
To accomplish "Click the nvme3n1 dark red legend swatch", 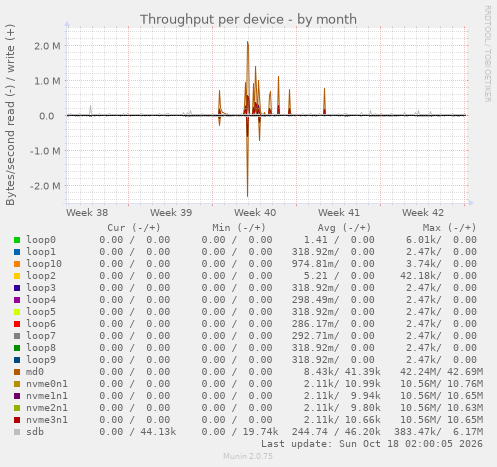I will (17, 420).
